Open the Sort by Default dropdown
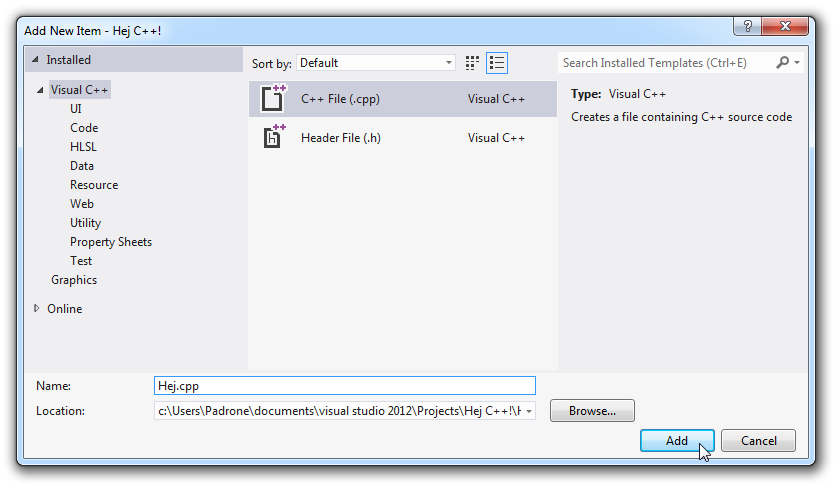The image size is (835, 484). point(376,63)
